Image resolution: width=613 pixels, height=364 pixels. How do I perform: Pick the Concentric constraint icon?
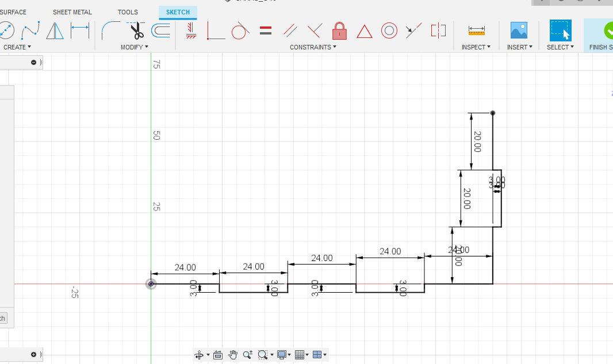(x=389, y=30)
